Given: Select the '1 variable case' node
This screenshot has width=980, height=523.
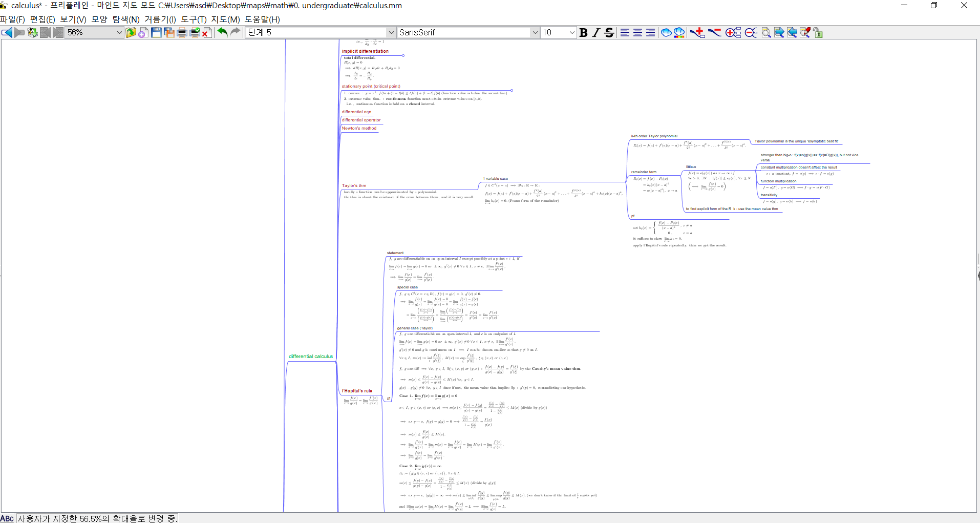Looking at the screenshot, I should tap(495, 179).
